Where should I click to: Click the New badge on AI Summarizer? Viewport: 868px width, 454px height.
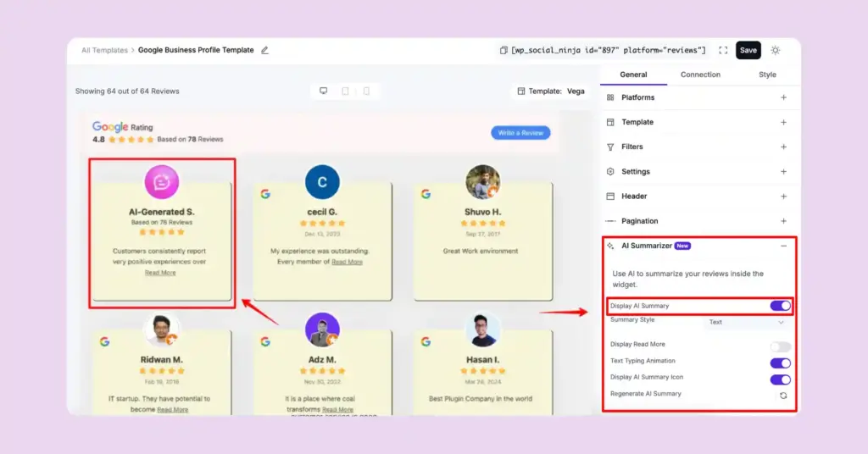click(682, 246)
